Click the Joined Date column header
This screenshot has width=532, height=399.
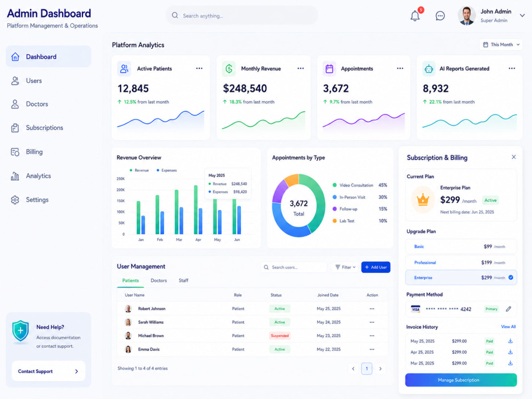pyautogui.click(x=328, y=295)
